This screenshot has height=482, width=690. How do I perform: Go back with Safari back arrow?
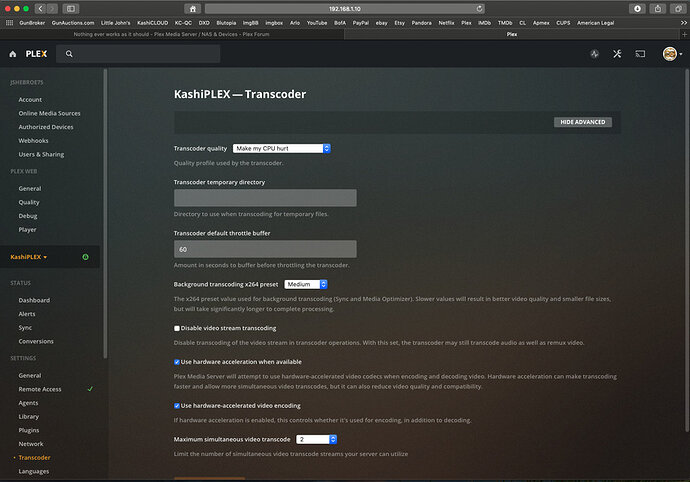tap(40, 8)
